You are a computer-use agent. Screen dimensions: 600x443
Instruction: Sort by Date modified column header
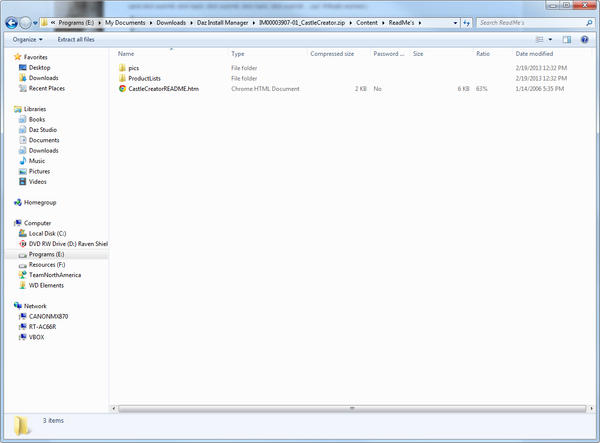pyautogui.click(x=534, y=54)
